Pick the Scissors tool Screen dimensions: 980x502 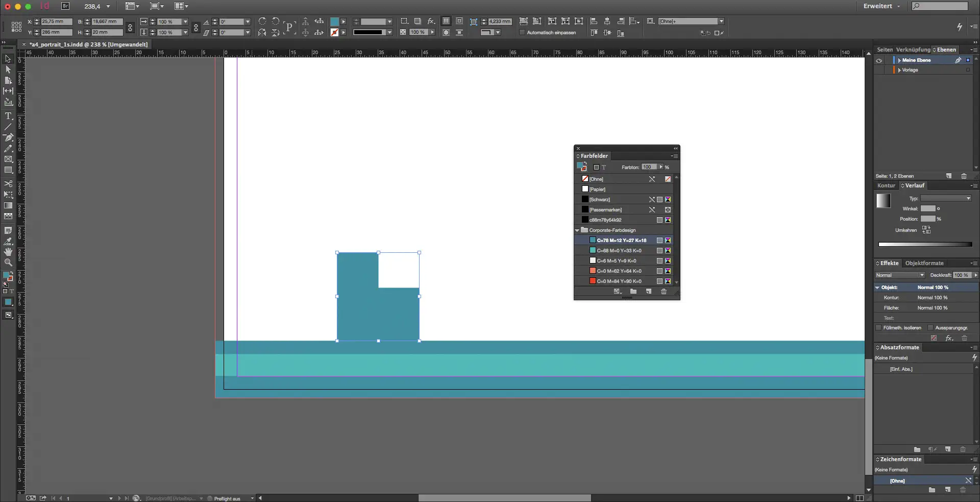click(x=8, y=184)
